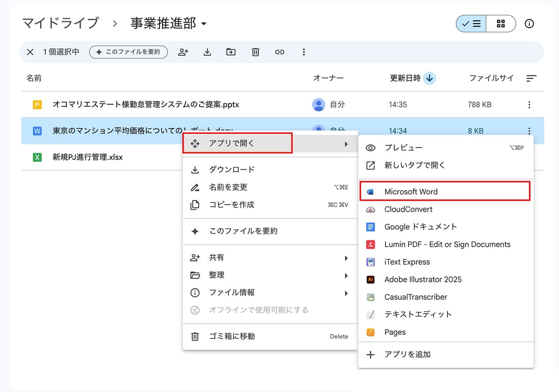
Task: Open file with Microsoft Word
Action: (x=446, y=192)
